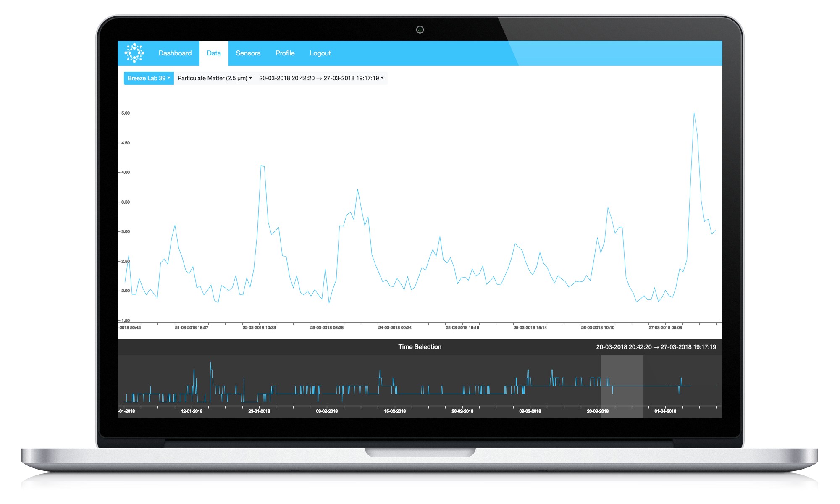Viewport: 840px width, 504px height.
Task: Click the Time Selection panel header
Action: pos(420,347)
